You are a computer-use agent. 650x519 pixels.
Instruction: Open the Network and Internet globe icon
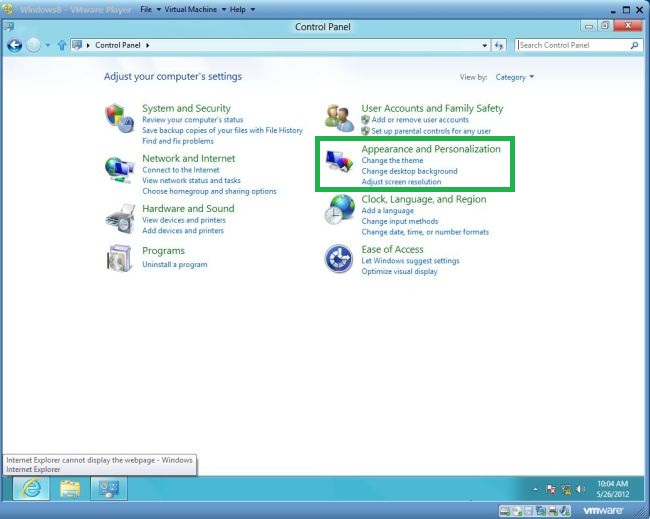click(x=119, y=169)
